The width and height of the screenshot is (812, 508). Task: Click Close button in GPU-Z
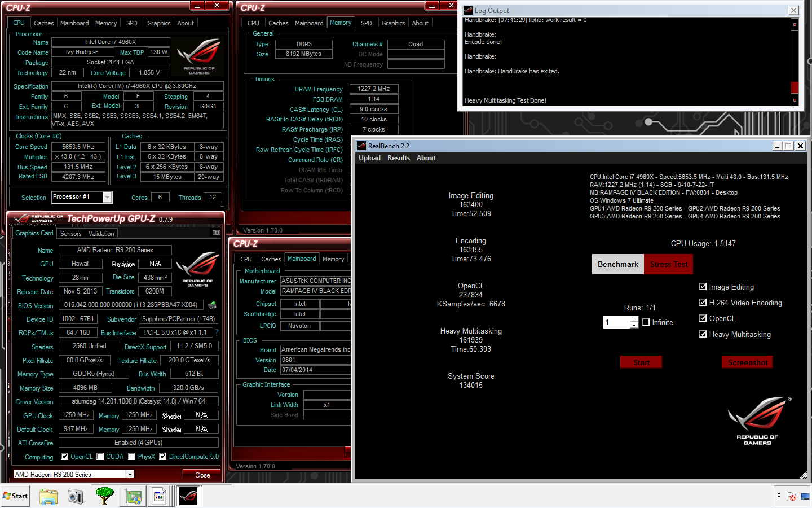pyautogui.click(x=202, y=475)
